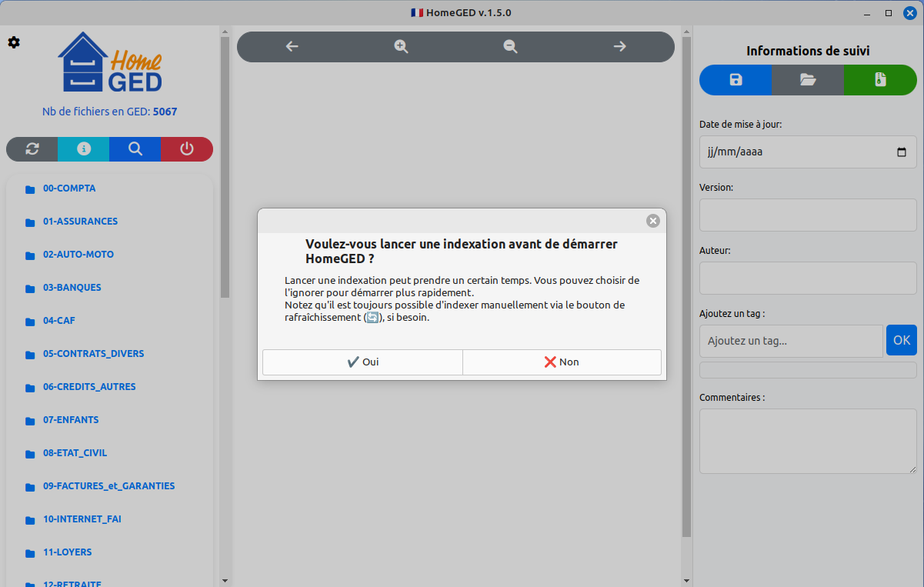The height and width of the screenshot is (587, 924).
Task: Expand the 03-BANQUES folder
Action: [x=72, y=288]
